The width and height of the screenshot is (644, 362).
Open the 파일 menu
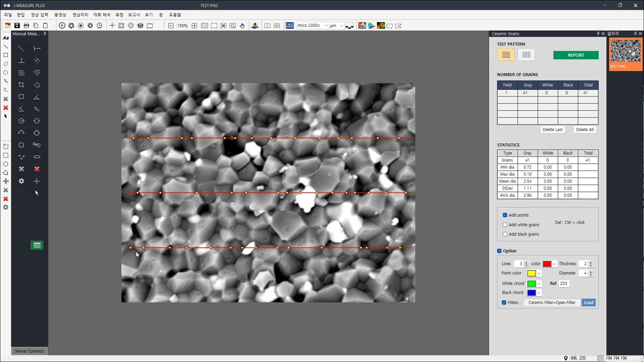pos(8,15)
